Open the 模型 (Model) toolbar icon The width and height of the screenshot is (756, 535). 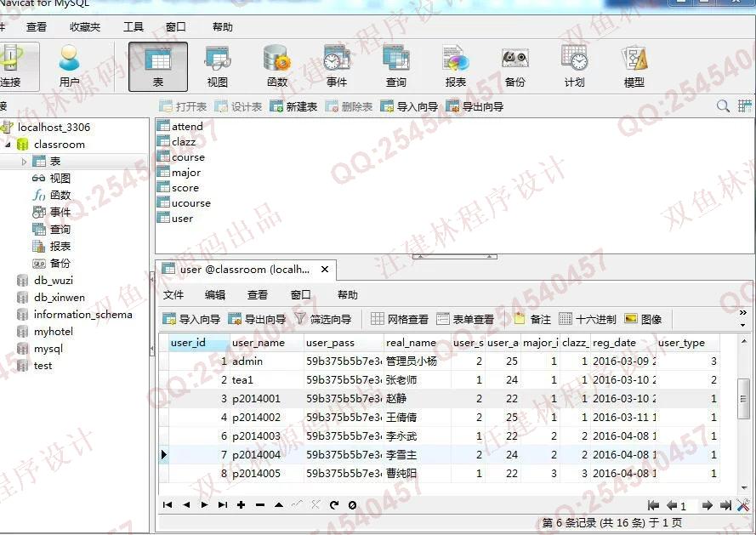click(634, 66)
